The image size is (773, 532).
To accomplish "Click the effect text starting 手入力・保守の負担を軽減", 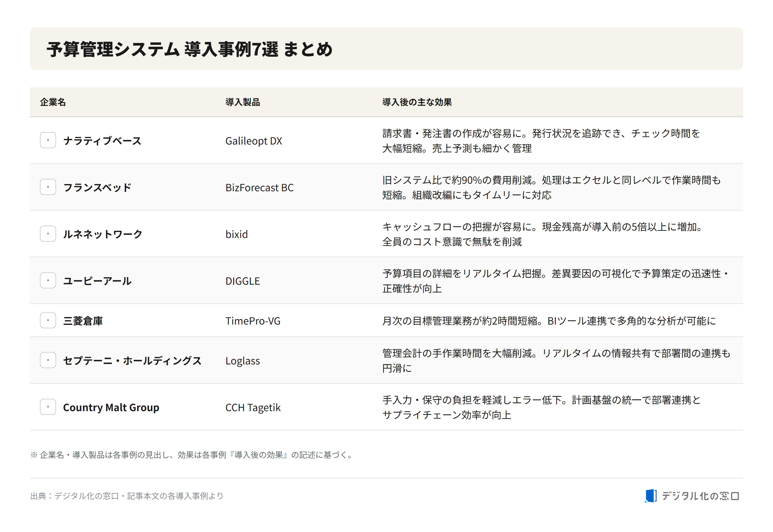I will coord(541,407).
